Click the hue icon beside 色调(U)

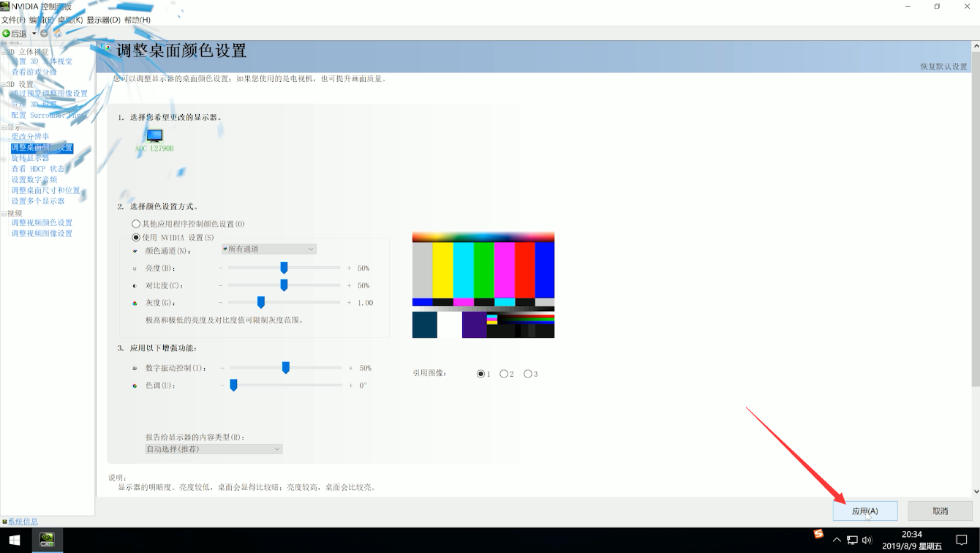[x=135, y=385]
